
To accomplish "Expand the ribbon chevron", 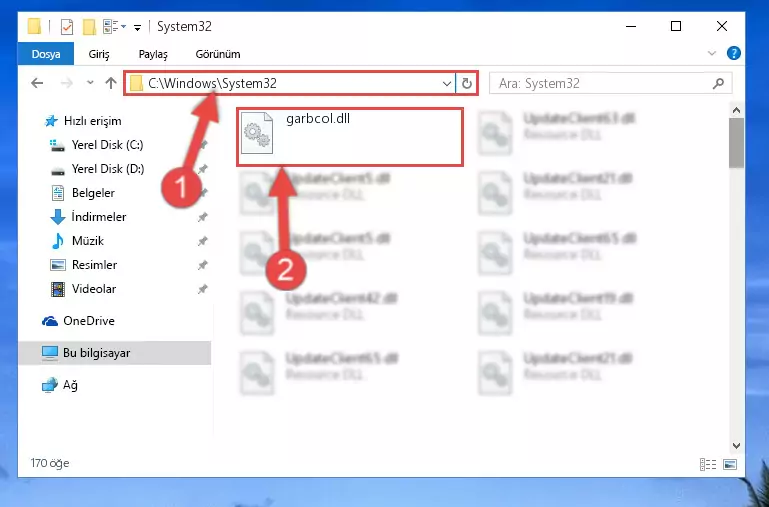I will [712, 53].
